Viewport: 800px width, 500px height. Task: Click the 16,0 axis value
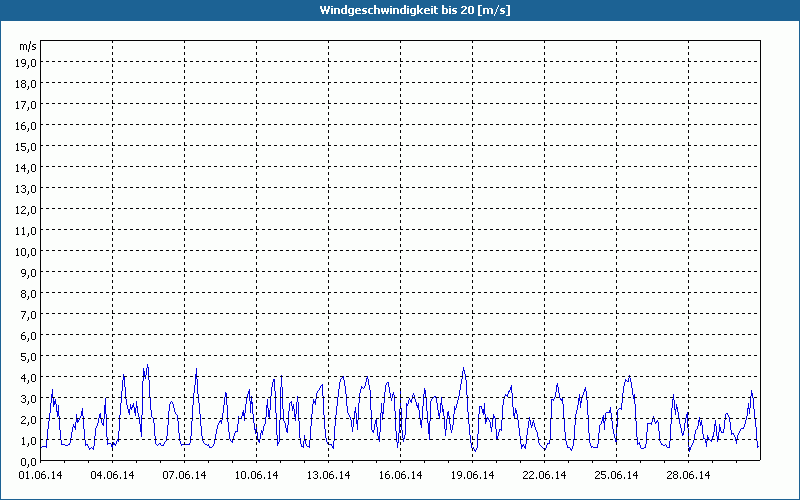click(x=26, y=126)
